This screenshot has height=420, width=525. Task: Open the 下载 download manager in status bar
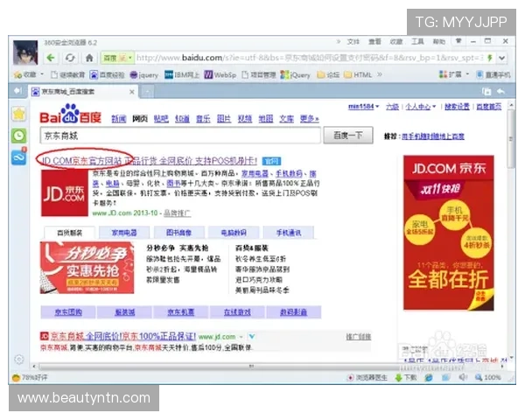click(x=406, y=378)
